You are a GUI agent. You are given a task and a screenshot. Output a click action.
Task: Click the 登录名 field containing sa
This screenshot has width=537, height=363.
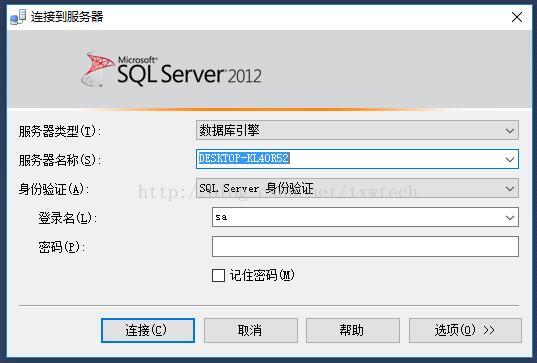click(x=365, y=217)
